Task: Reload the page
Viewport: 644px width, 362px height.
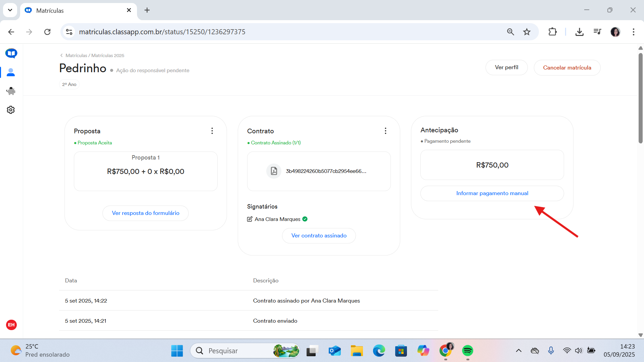Action: pos(47,32)
